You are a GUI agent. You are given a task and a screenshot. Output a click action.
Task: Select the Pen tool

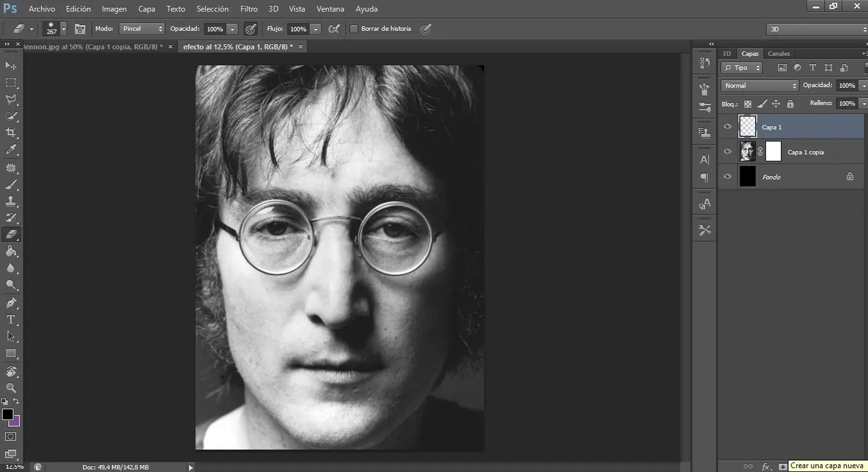10,302
